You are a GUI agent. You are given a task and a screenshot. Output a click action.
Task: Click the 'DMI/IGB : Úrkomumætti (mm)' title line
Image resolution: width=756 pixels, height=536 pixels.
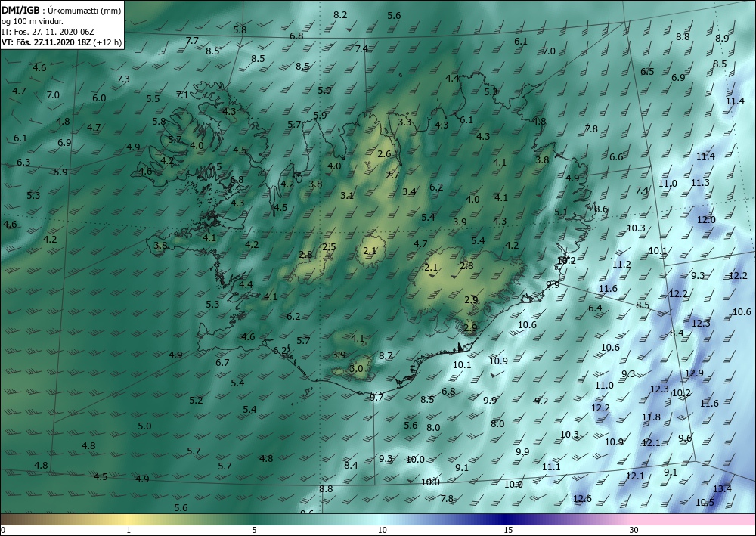click(x=61, y=11)
